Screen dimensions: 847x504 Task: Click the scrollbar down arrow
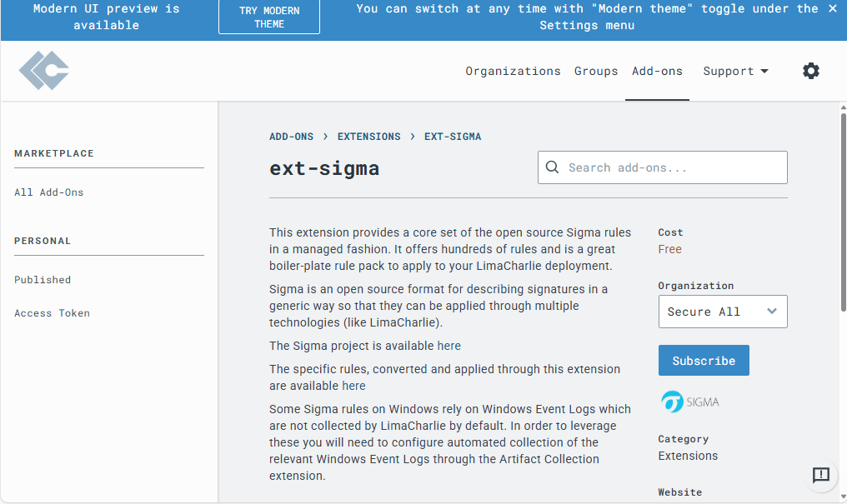click(843, 497)
